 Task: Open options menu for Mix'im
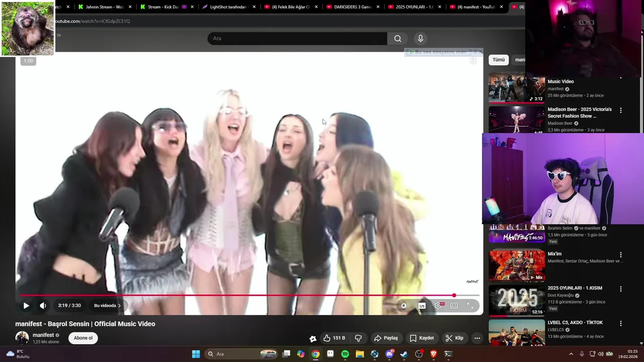point(621,255)
